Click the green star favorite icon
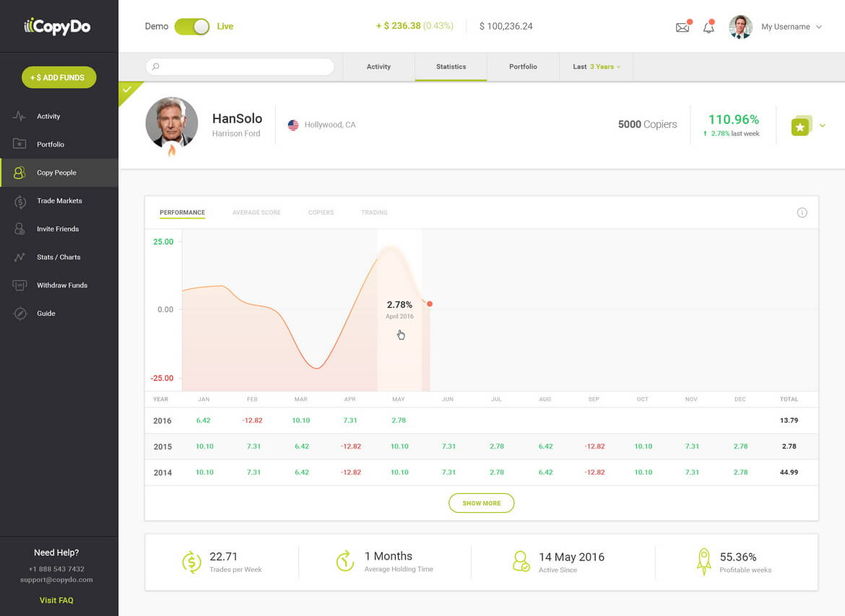 click(800, 126)
